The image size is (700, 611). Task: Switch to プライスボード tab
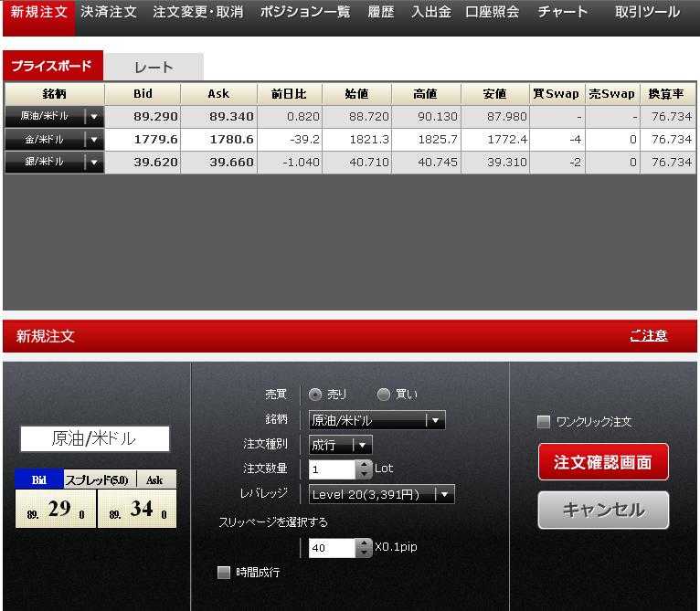(x=53, y=66)
